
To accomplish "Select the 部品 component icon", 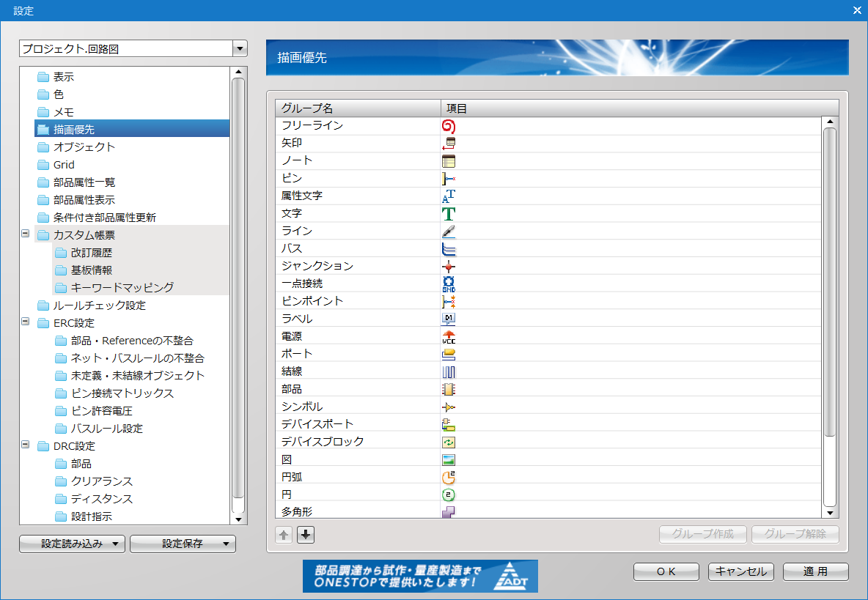I will 449,390.
